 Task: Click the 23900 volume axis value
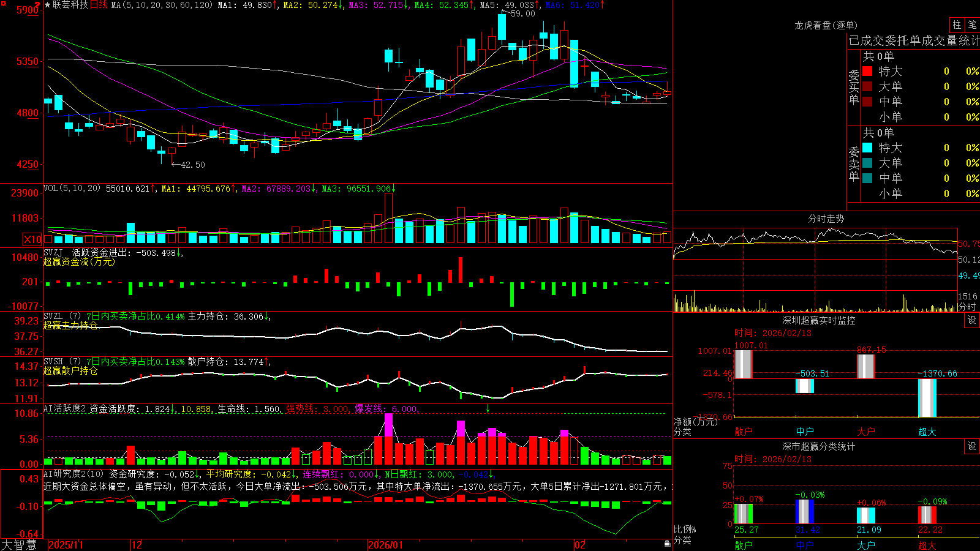pos(25,193)
